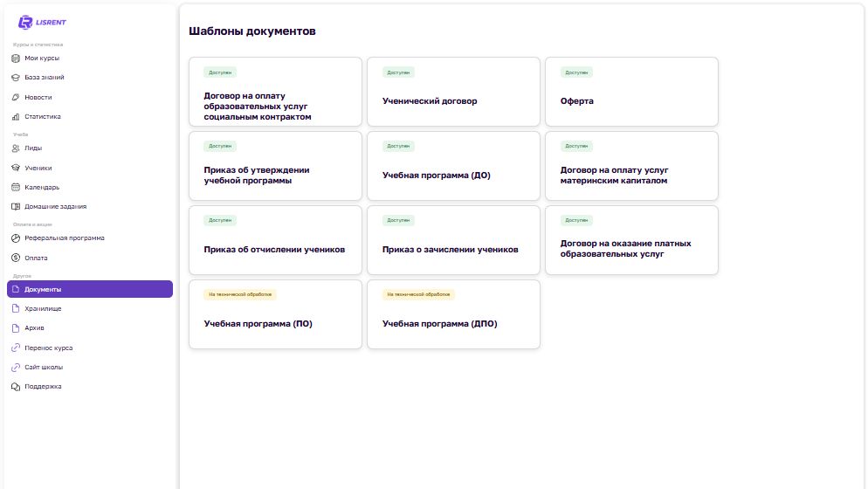Image resolution: width=868 pixels, height=489 pixels.
Task: Click the Поддержка chat icon
Action: click(16, 387)
